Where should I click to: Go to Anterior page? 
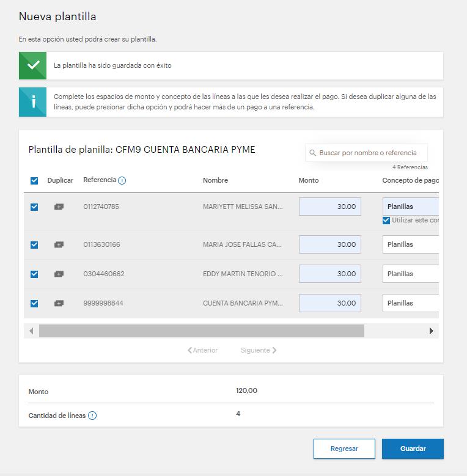pyautogui.click(x=202, y=351)
